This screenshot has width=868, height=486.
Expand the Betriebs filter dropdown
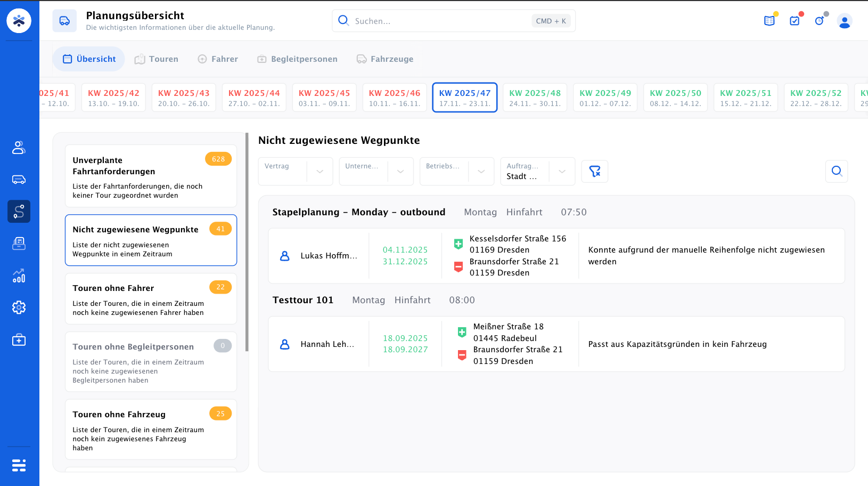click(x=457, y=172)
